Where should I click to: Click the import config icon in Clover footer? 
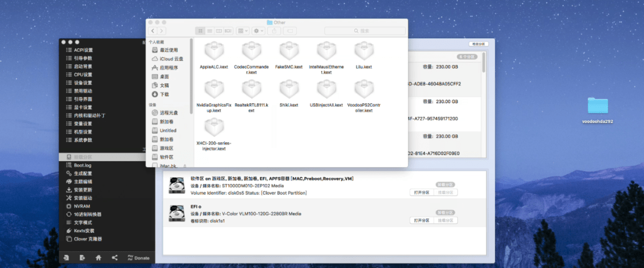[x=66, y=258]
